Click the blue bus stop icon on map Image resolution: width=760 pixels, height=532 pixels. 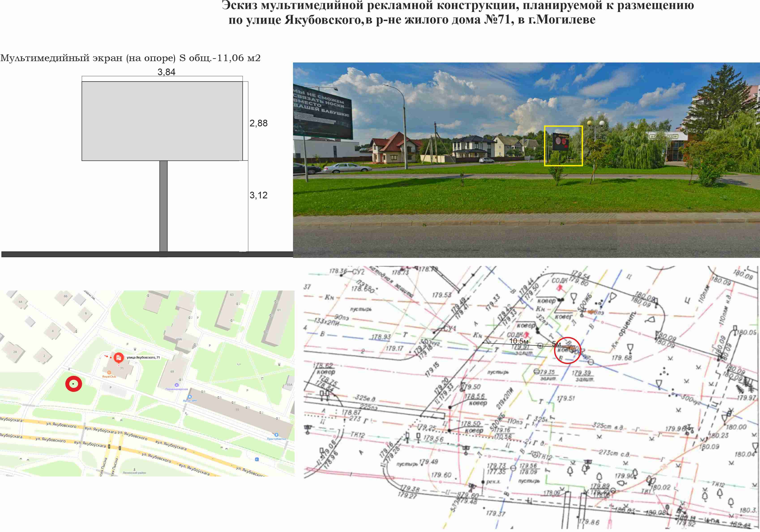click(257, 459)
